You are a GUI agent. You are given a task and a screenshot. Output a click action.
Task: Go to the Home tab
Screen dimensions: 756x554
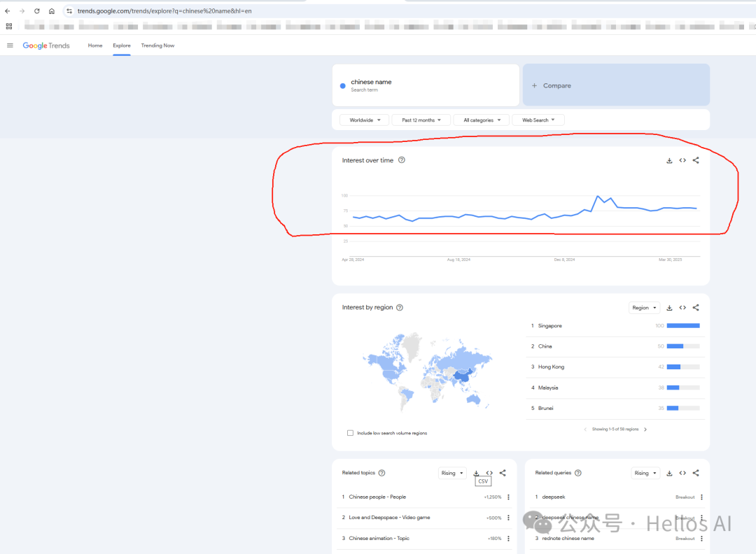[x=95, y=45]
